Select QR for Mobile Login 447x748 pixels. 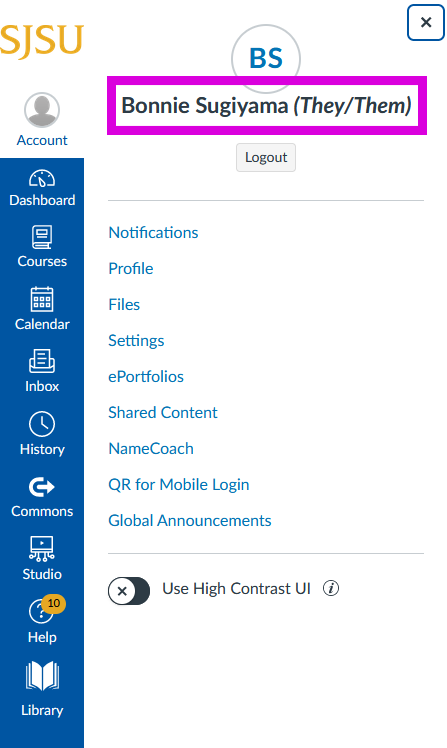tap(178, 485)
